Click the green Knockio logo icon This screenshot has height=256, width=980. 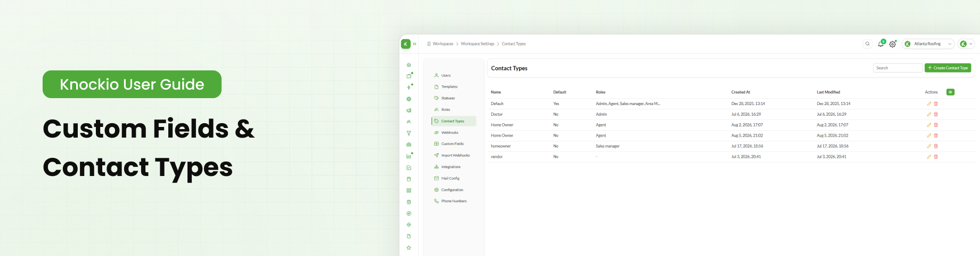click(x=406, y=44)
